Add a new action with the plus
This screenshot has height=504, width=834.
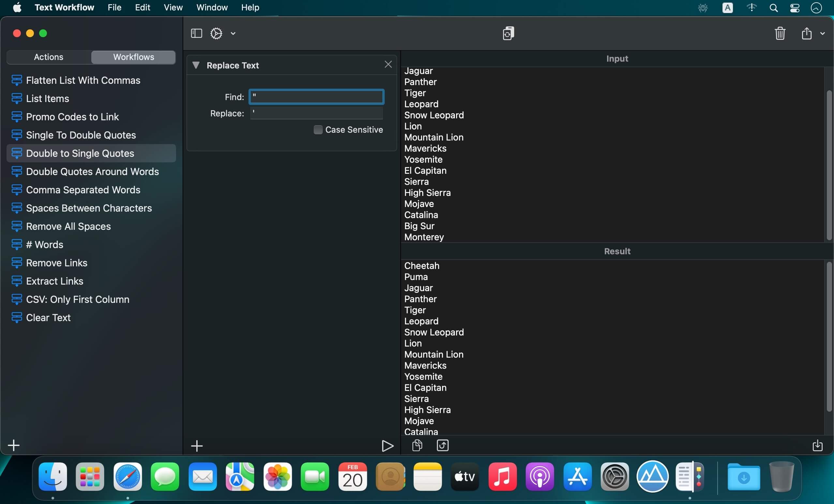(197, 445)
